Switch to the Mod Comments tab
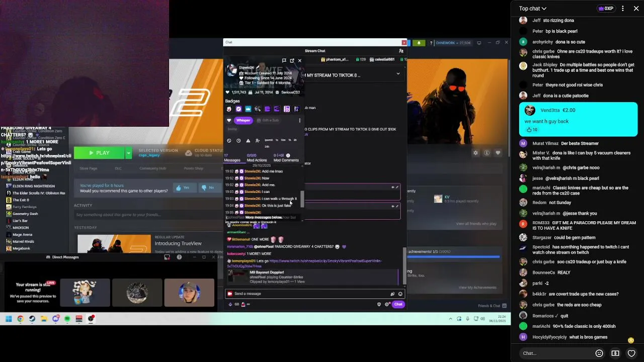644x362 pixels. click(x=286, y=158)
